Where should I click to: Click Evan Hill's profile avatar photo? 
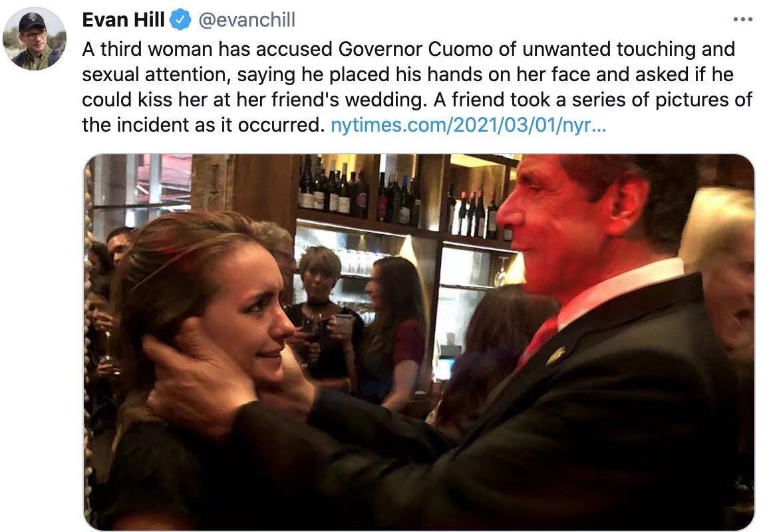35,39
